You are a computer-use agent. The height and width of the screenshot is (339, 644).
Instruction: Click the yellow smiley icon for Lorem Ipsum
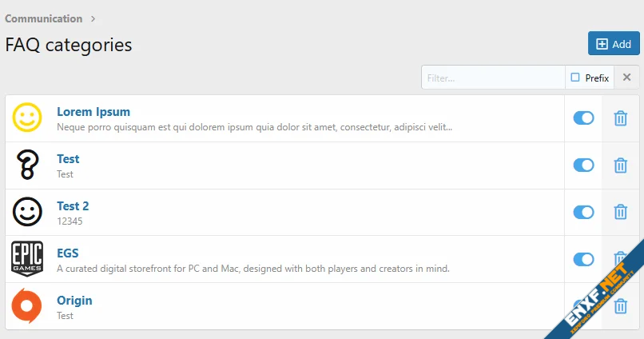pos(27,118)
